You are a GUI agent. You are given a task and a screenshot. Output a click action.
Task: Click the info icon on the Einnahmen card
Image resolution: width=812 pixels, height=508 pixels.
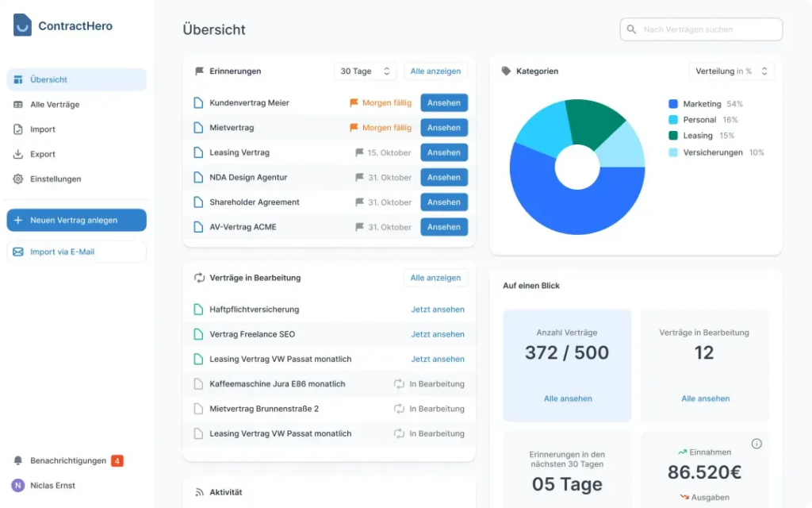click(x=756, y=443)
